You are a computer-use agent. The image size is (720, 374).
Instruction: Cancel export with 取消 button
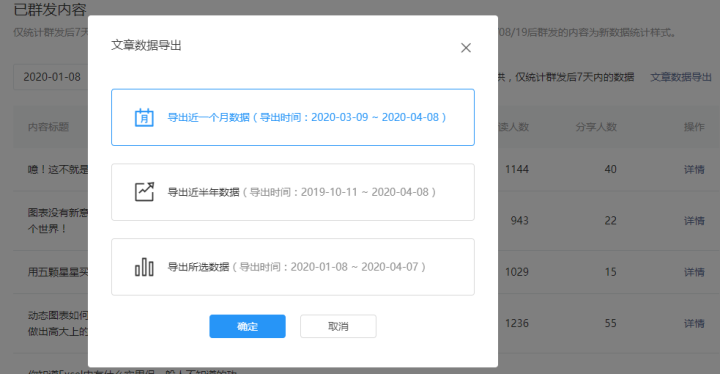point(338,326)
